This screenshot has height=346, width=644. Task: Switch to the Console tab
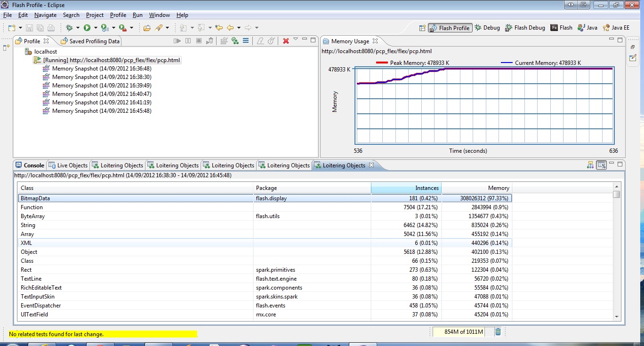pos(30,165)
